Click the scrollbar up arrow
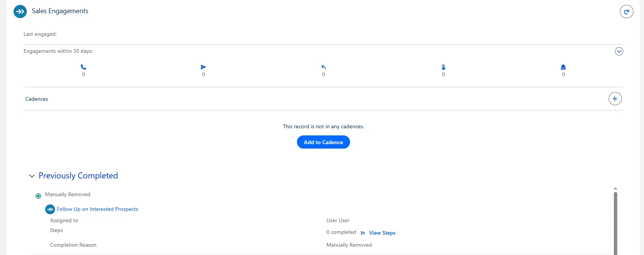This screenshot has height=255, width=644. point(615,188)
